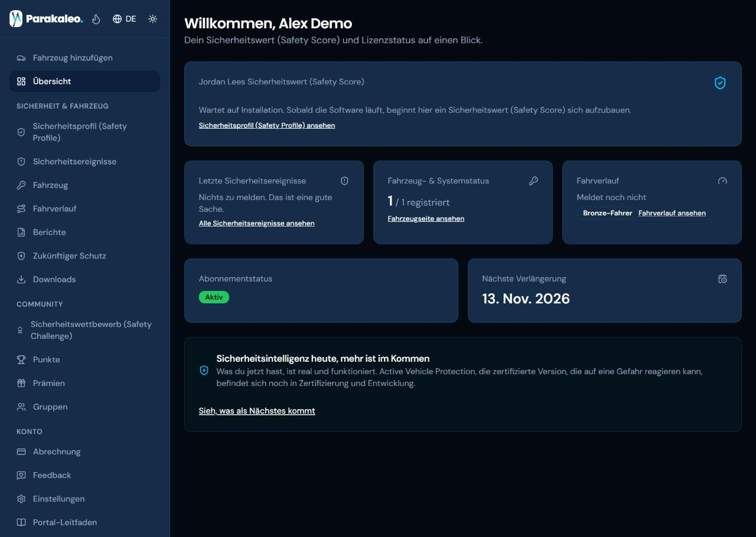Viewport: 756px width, 537px height.
Task: Click the car icon for Fahrzeug hinzufügen
Action: (x=21, y=58)
